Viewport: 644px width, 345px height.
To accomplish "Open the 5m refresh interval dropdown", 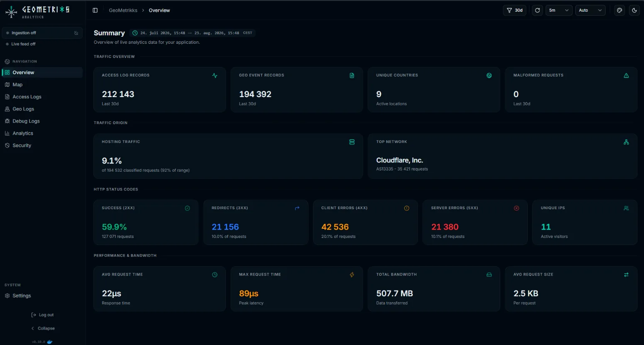I will coord(559,10).
